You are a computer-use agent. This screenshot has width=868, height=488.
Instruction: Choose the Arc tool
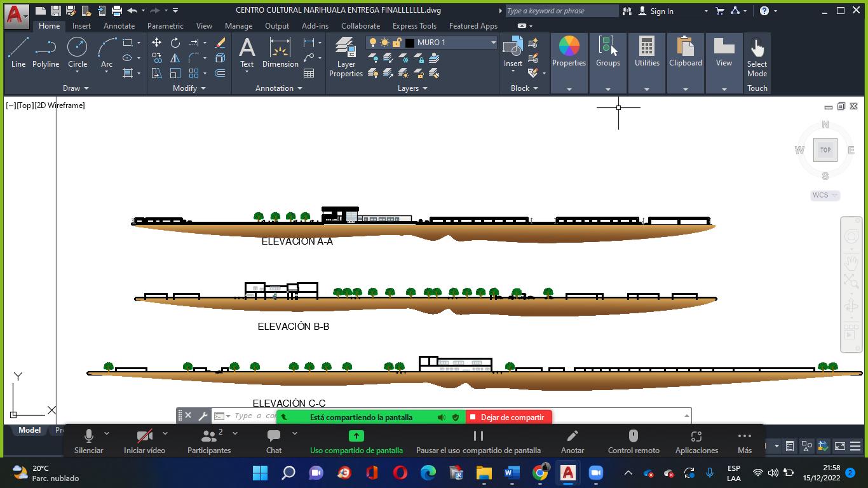107,52
